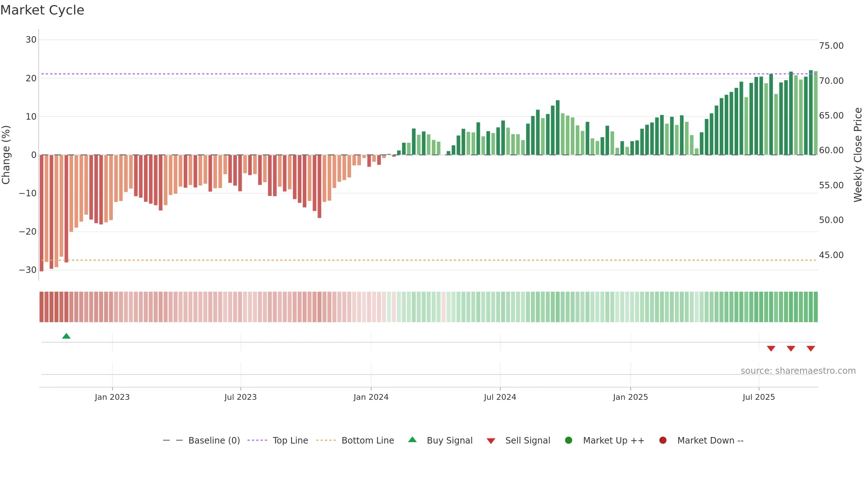Toggle the Market Up ++ legend entry
868x488 pixels.
coord(605,440)
